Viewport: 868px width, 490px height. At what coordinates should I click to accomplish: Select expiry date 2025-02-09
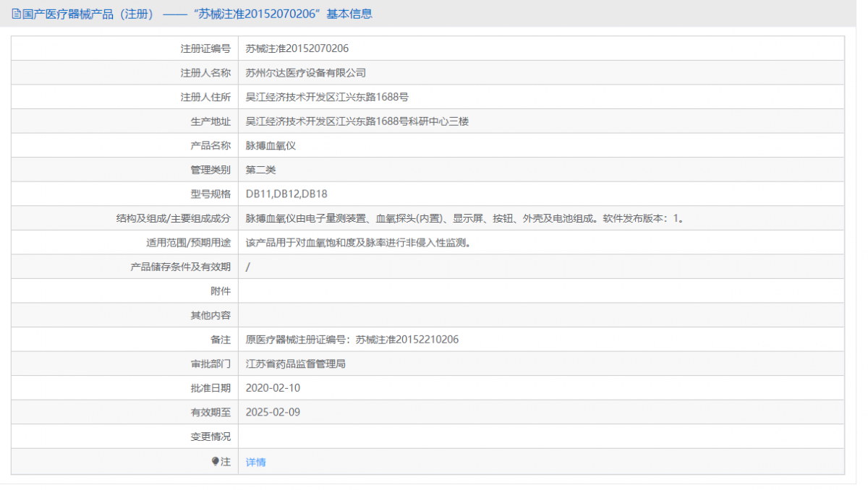(273, 413)
